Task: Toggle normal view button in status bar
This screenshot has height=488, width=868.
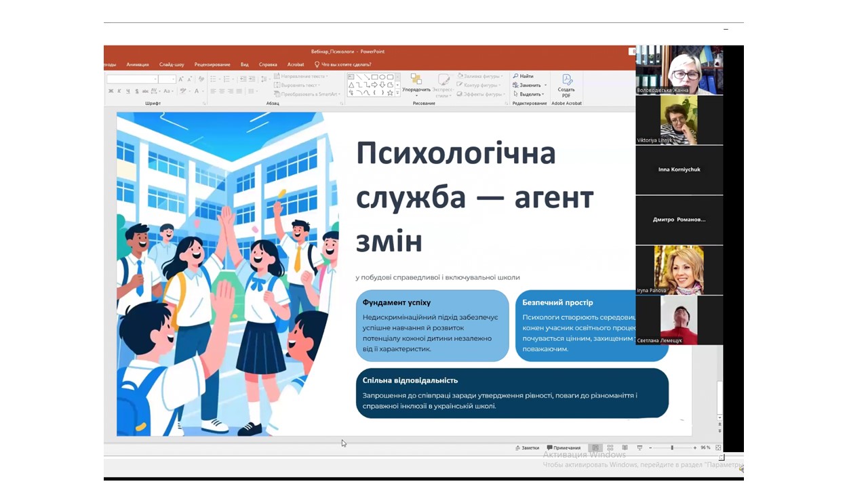Action: (595, 448)
